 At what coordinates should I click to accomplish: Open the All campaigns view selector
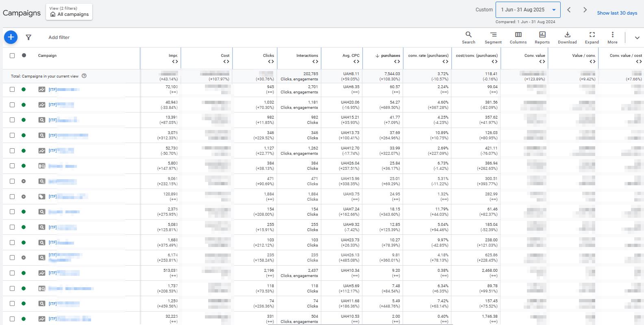coord(69,12)
